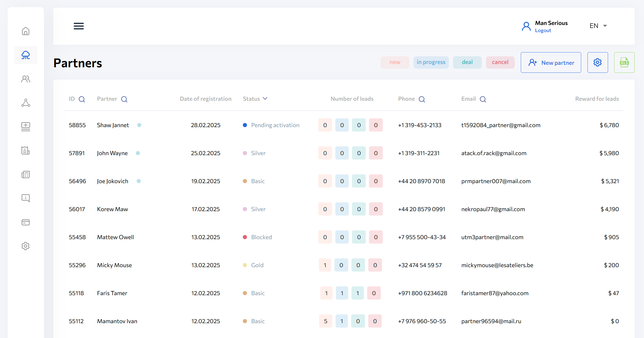The height and width of the screenshot is (338, 644).
Task: Toggle the 'cancel' leads filter
Action: coord(500,62)
